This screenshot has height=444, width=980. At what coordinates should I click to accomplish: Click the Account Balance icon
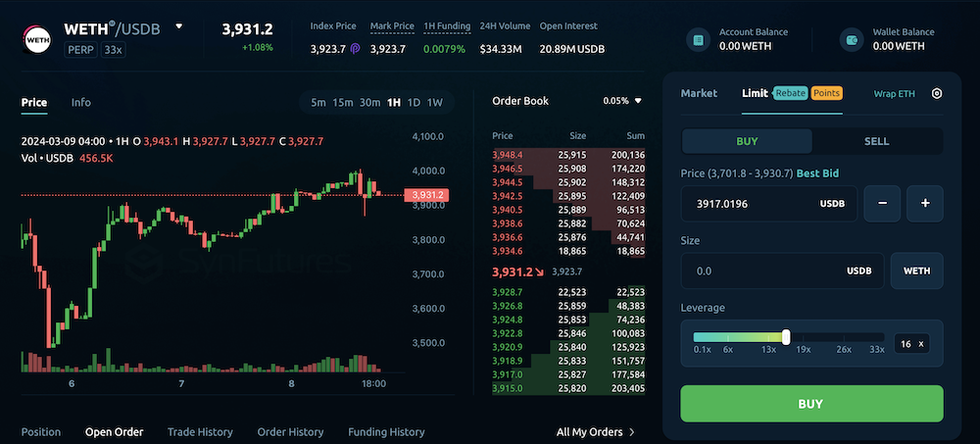(x=698, y=40)
